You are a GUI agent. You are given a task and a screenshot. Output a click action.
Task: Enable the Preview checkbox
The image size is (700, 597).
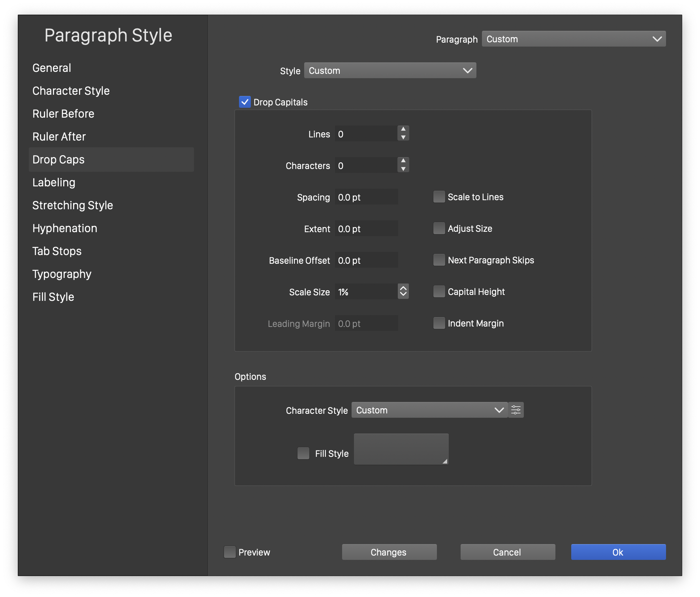pos(230,552)
